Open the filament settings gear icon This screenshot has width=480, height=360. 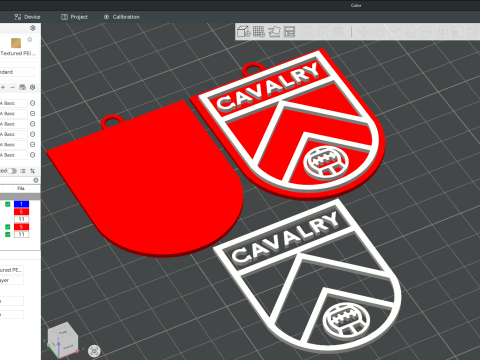click(x=32, y=87)
